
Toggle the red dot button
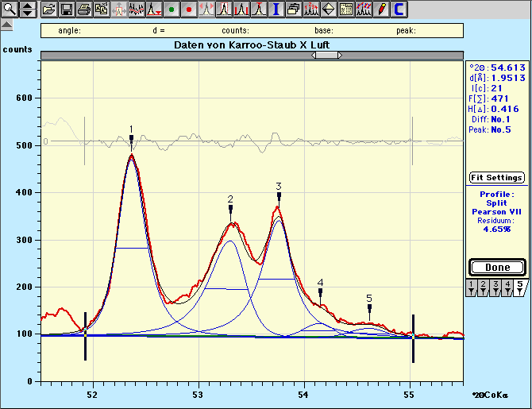(188, 10)
